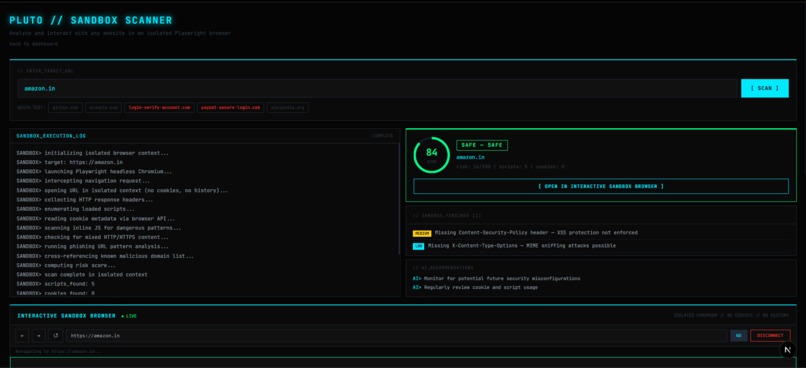
Task: Click log line 'intercepting navigation request'
Action: pyautogui.click(x=83, y=181)
